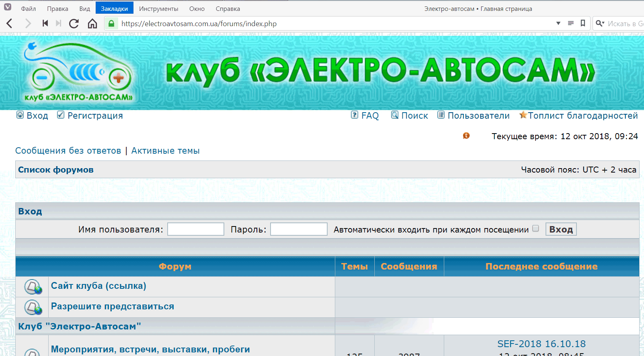Go to the browser home page
This screenshot has width=644, height=356.
pos(92,24)
